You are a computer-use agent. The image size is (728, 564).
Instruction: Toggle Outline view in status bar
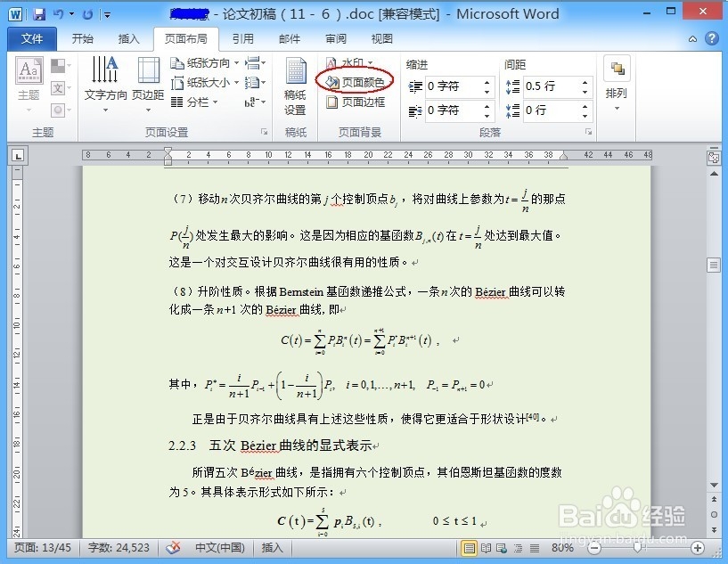click(x=519, y=547)
